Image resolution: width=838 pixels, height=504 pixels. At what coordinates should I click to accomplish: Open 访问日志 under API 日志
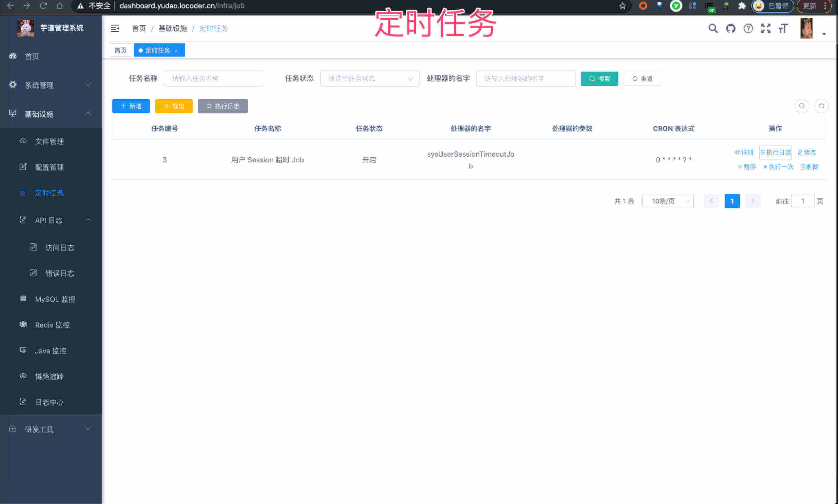60,247
